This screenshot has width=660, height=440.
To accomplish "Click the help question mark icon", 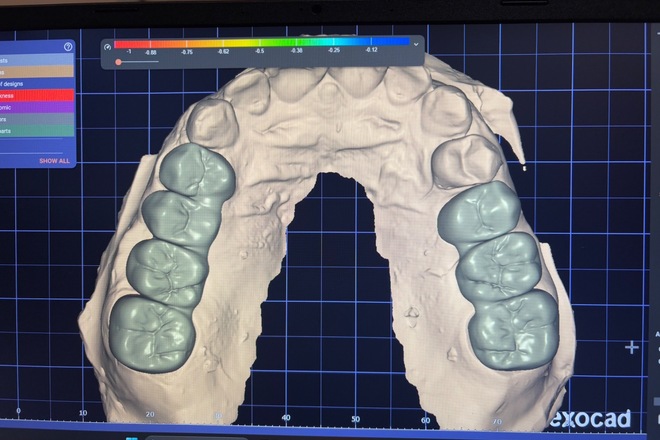I will [68, 46].
